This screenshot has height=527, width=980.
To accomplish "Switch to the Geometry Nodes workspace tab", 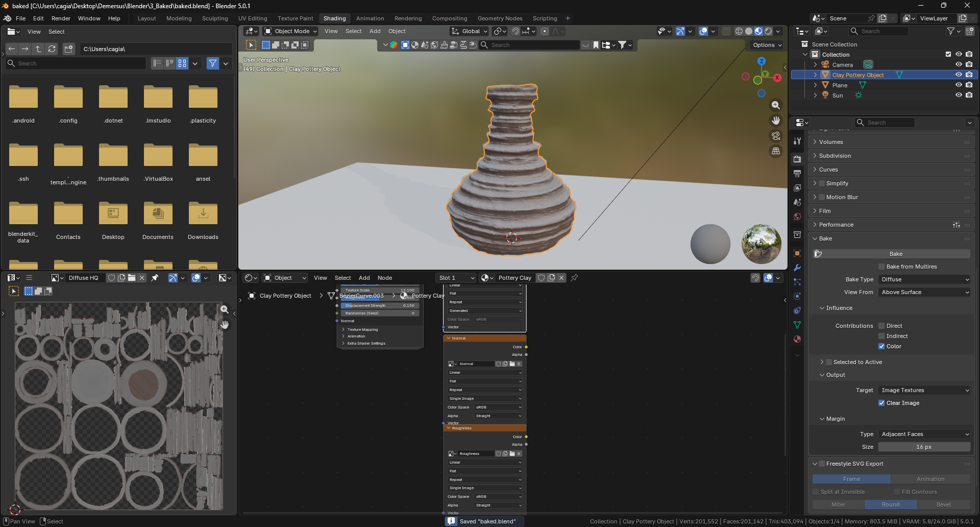I will tap(500, 18).
